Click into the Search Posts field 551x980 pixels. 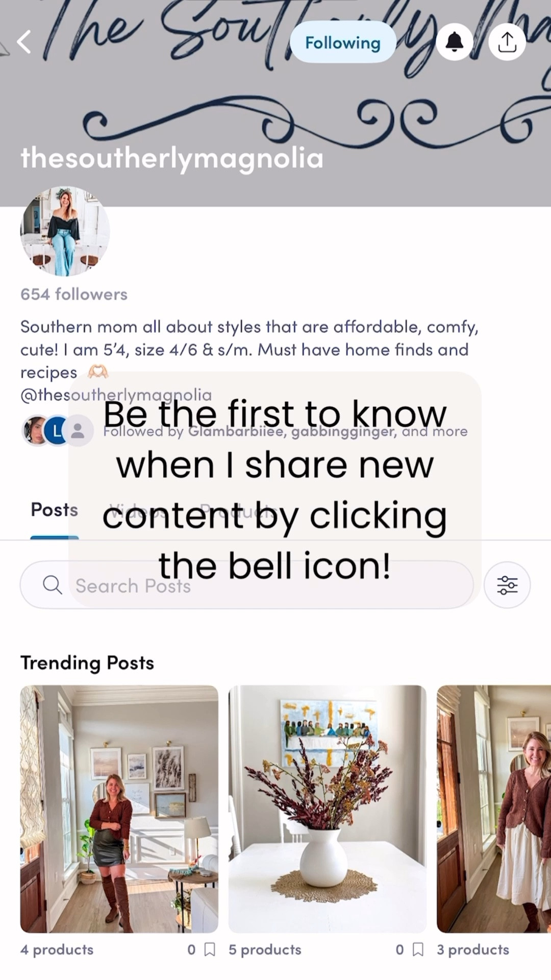(247, 585)
